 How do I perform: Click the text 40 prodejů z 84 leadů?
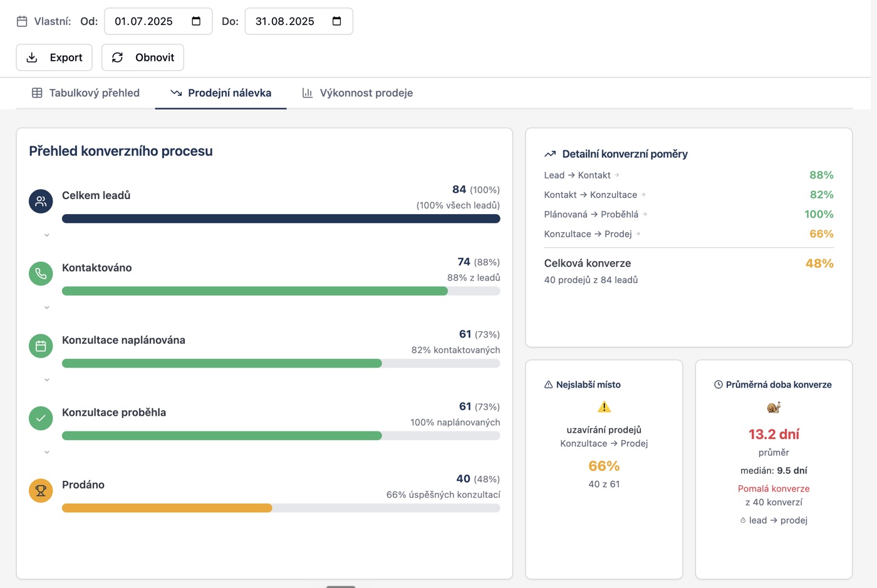591,280
